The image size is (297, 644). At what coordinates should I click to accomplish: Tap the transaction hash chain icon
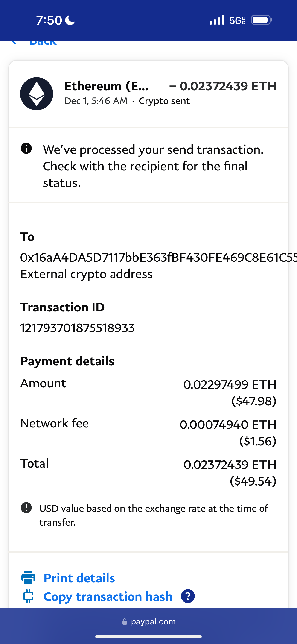[x=28, y=597]
